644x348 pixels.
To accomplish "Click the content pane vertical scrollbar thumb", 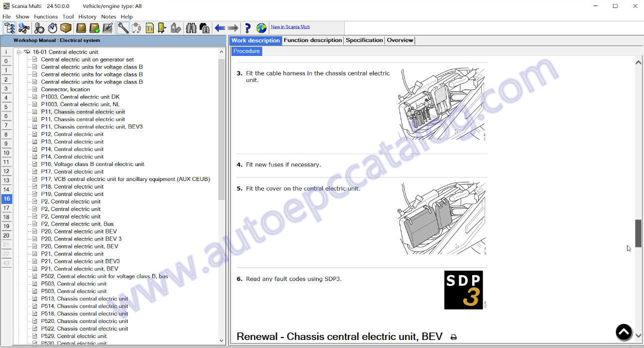I will [638, 233].
